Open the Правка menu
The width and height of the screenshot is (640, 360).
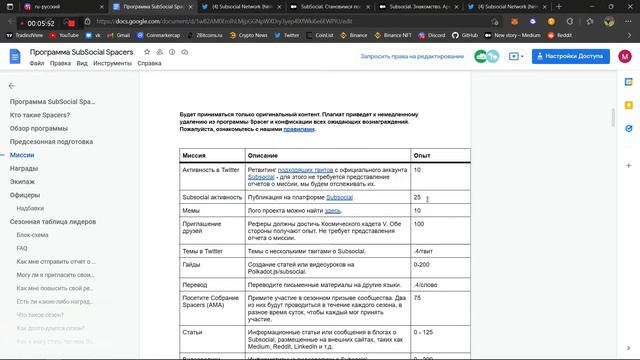pyautogui.click(x=60, y=63)
